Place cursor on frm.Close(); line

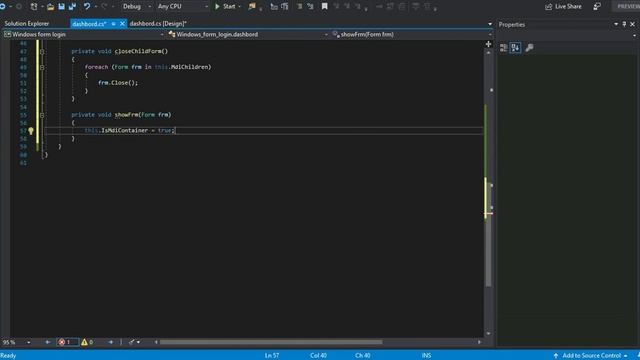point(118,83)
